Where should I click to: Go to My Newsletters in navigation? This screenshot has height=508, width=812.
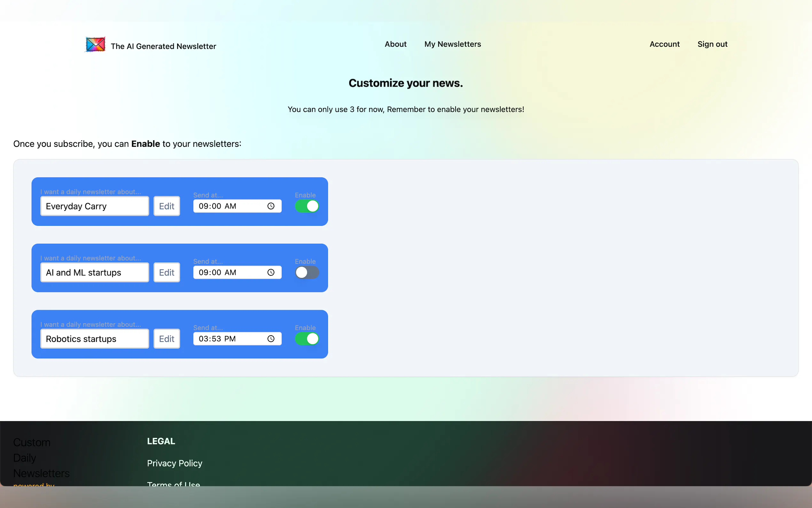(452, 44)
